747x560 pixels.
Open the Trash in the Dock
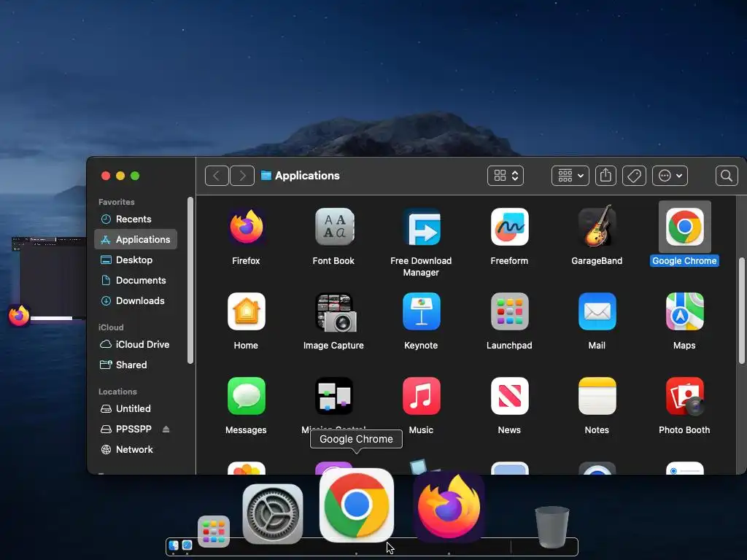552,528
